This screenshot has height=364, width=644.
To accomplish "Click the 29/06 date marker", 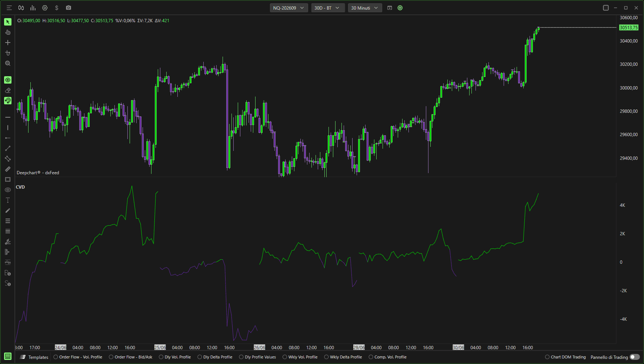I will (359, 347).
